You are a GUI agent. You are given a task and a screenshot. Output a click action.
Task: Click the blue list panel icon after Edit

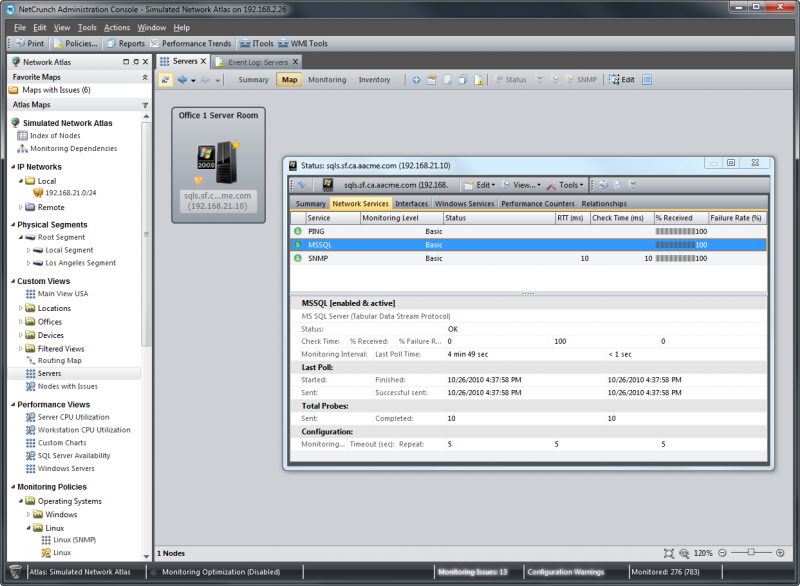(647, 80)
